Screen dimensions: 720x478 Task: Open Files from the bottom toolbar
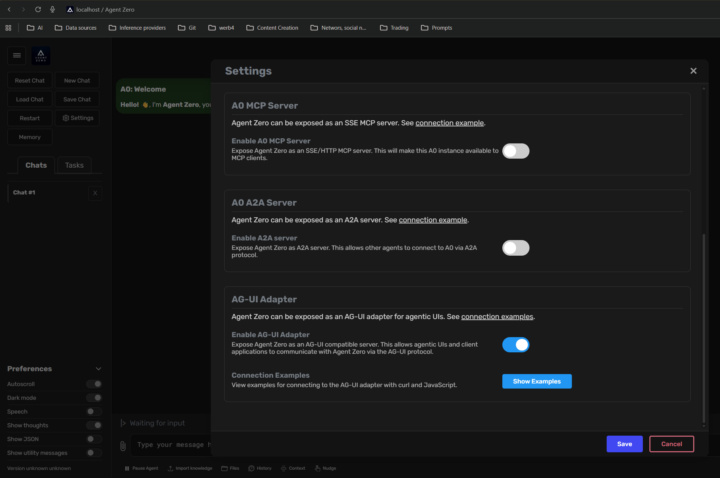230,468
